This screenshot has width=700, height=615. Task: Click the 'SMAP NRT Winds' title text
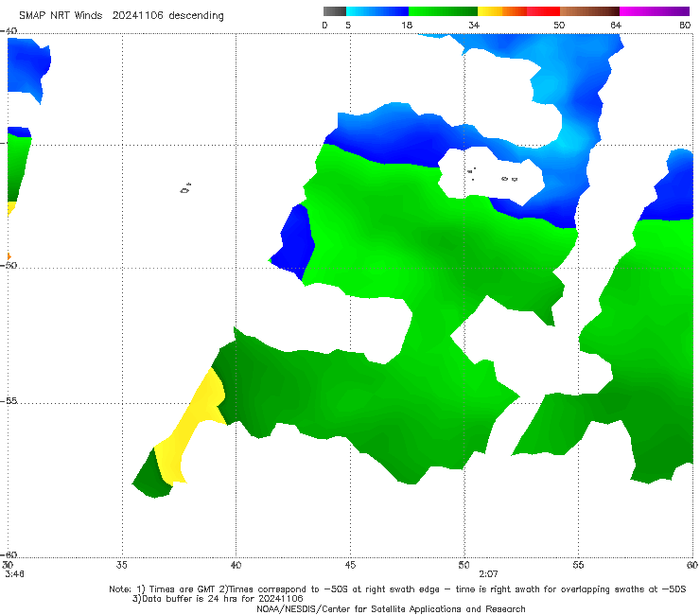coord(61,16)
